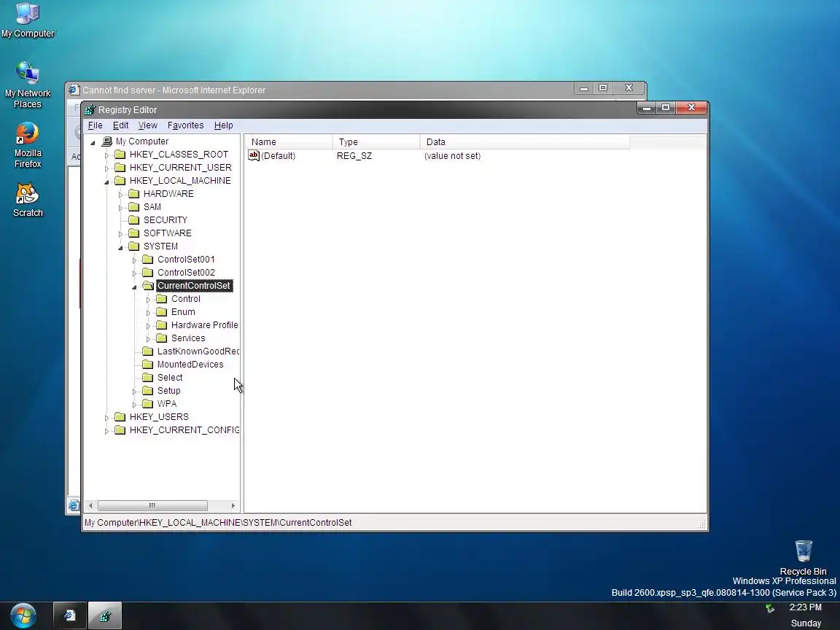Select the Enum key
The width and height of the screenshot is (840, 630).
click(183, 312)
